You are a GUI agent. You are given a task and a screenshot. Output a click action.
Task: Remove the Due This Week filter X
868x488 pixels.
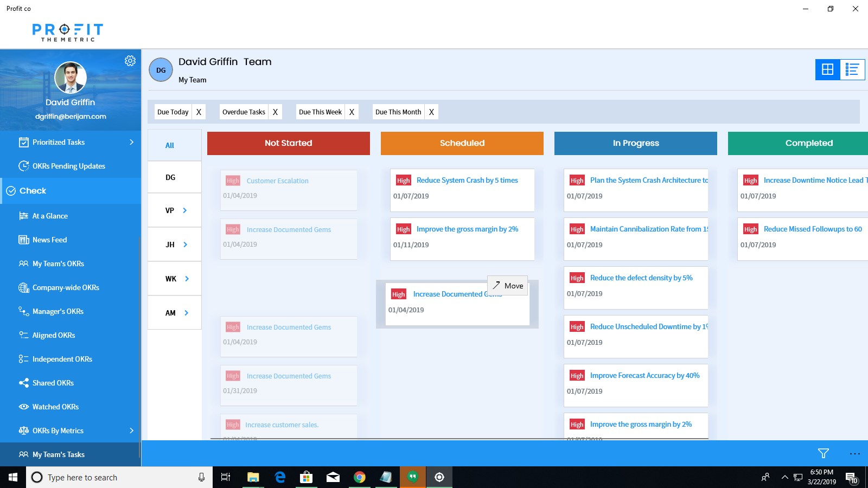[352, 112]
